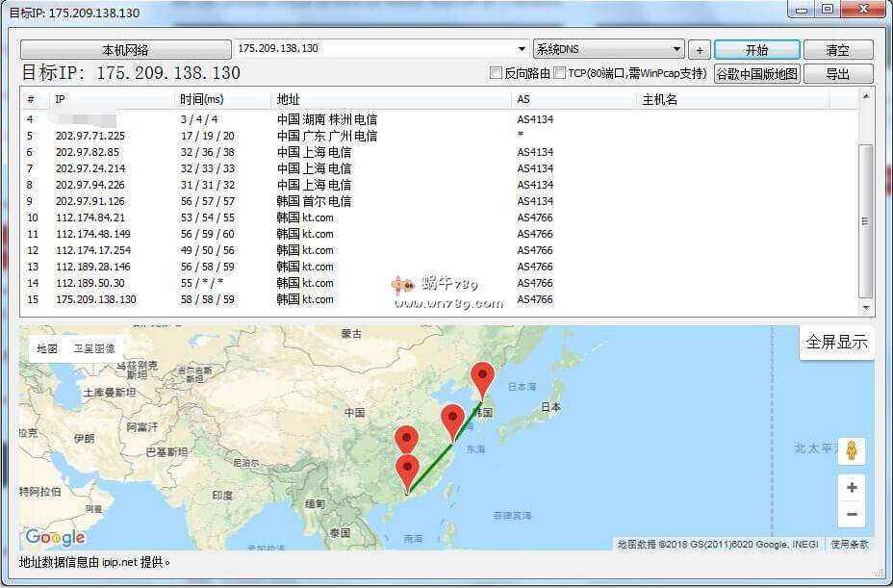
Task: Click the map zoom out minus icon
Action: [852, 515]
